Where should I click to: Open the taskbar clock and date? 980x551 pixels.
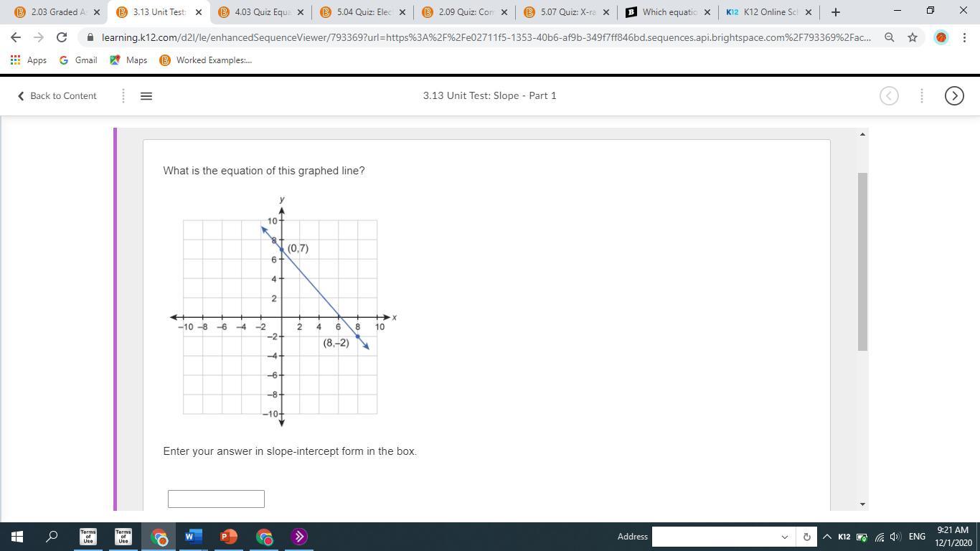point(952,537)
